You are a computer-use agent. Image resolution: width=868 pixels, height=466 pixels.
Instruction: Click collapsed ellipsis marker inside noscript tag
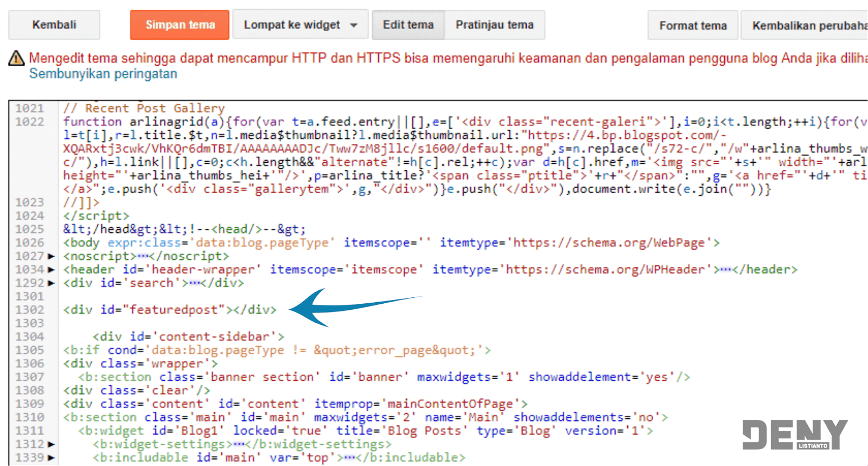pyautogui.click(x=143, y=256)
